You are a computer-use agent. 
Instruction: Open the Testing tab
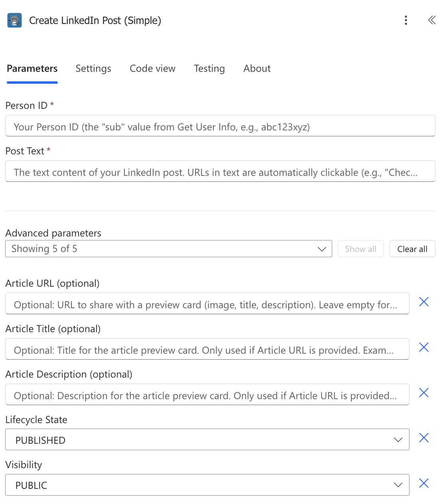pos(209,69)
